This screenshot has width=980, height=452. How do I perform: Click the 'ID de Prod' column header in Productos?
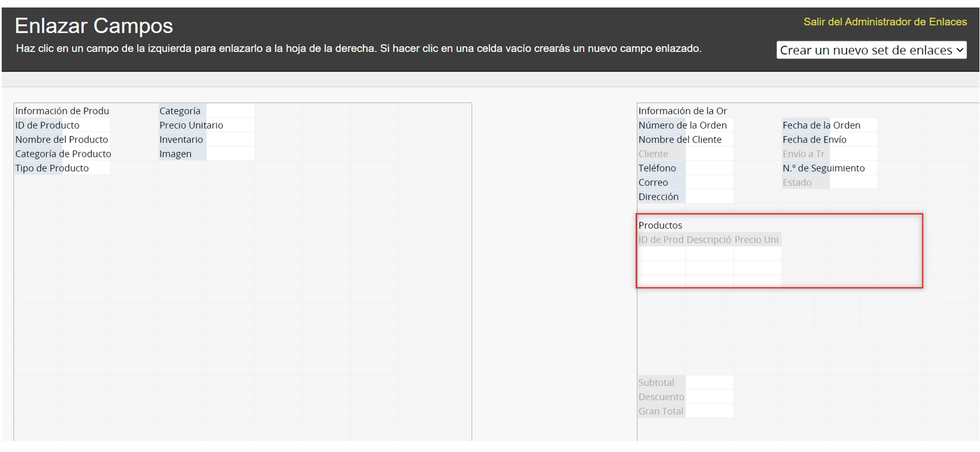point(661,240)
